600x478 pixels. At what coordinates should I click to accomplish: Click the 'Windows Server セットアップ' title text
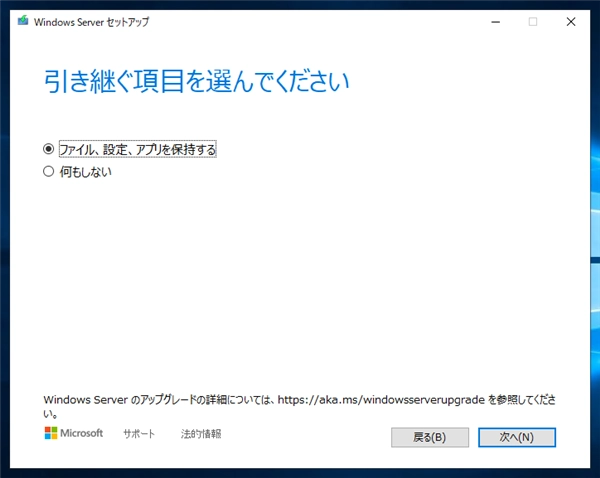point(91,22)
